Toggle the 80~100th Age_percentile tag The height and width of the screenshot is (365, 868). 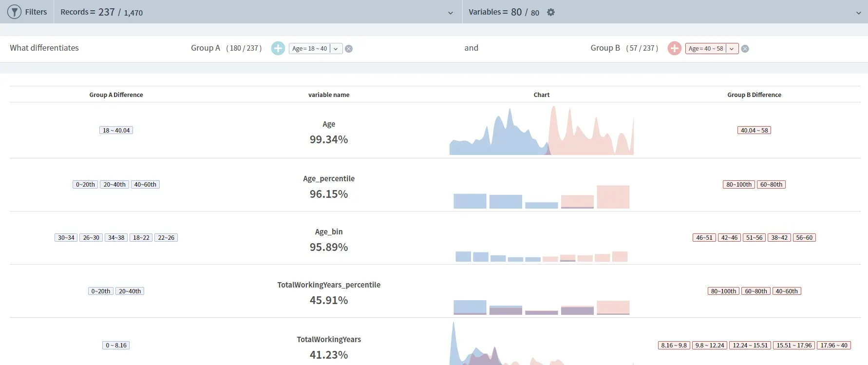pos(739,185)
